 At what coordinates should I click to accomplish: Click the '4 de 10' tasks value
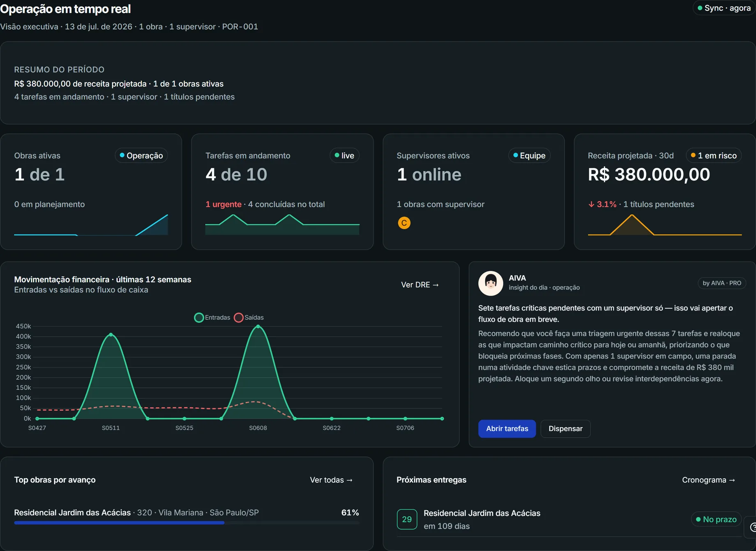(236, 175)
